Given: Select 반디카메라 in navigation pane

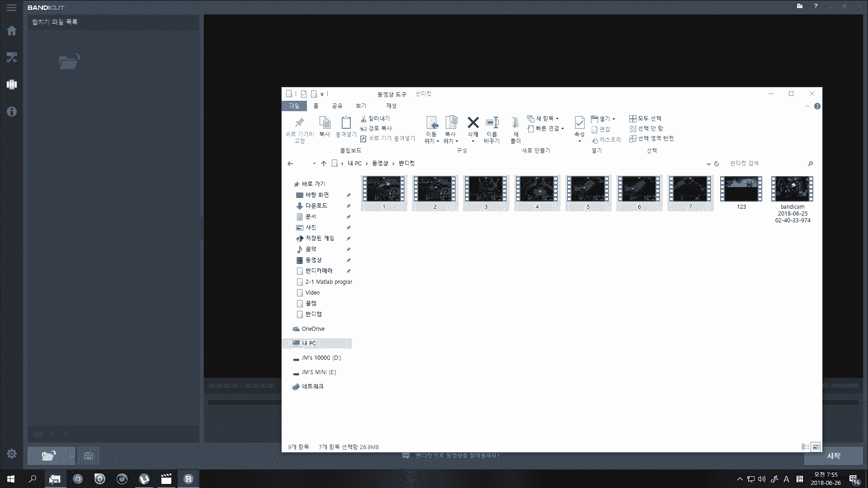Looking at the screenshot, I should [319, 271].
